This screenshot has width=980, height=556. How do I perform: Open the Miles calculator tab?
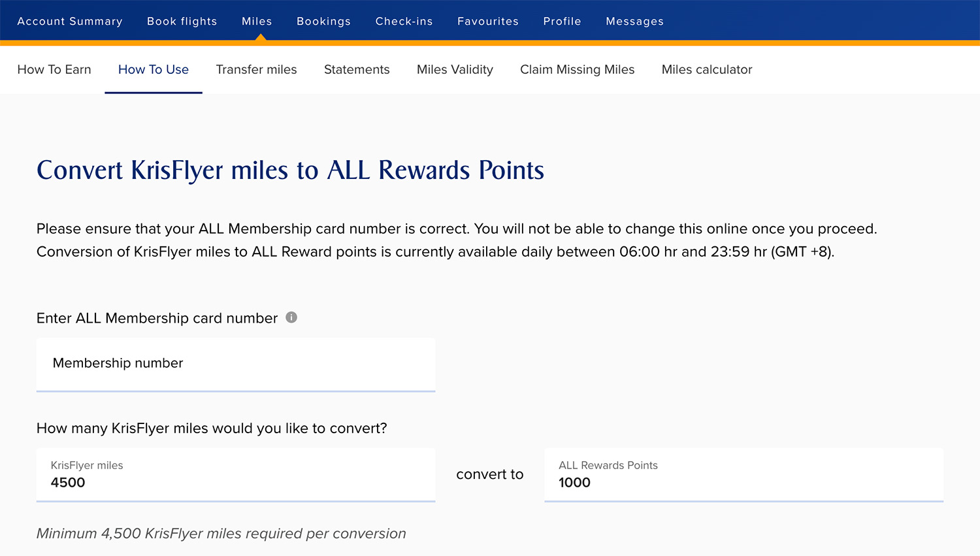(x=707, y=70)
